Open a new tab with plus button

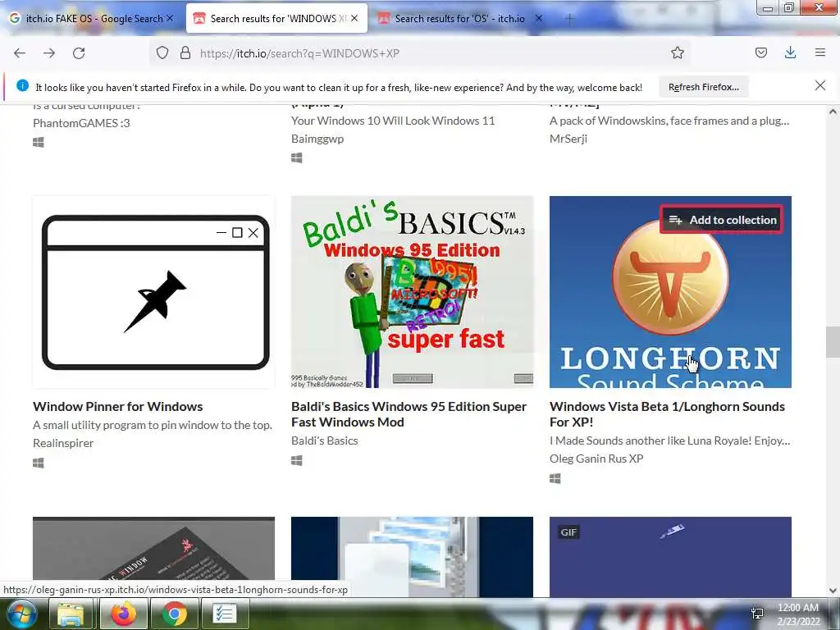(569, 20)
